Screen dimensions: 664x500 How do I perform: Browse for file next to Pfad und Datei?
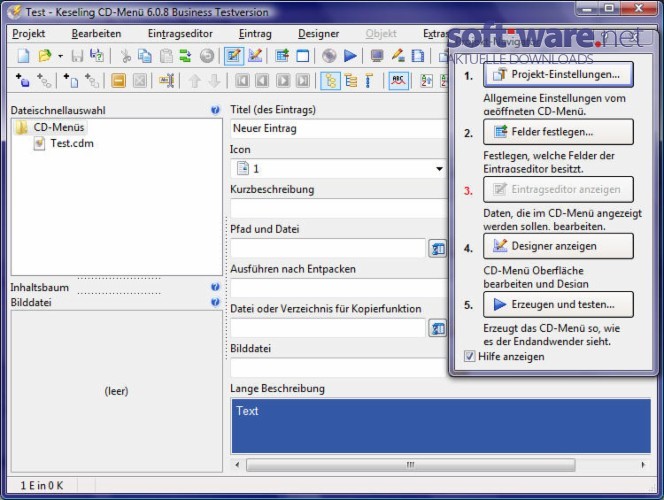tap(437, 249)
